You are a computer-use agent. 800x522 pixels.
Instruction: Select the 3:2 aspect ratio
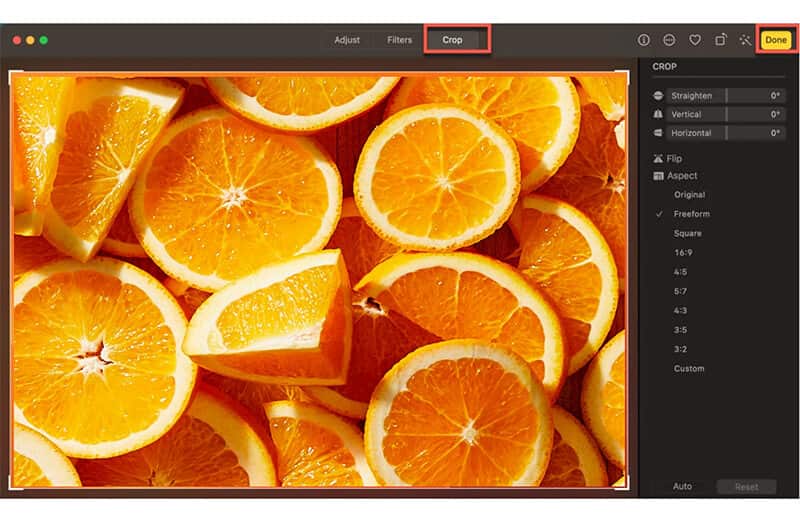(680, 349)
